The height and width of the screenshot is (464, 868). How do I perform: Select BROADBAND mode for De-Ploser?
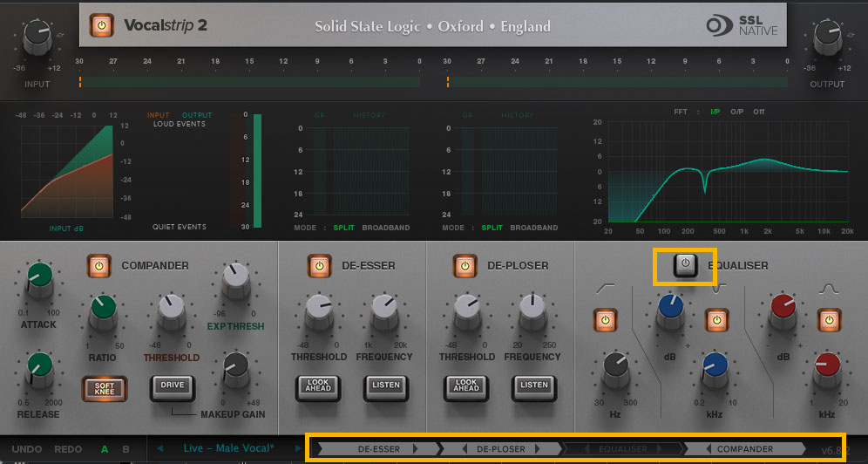(534, 228)
